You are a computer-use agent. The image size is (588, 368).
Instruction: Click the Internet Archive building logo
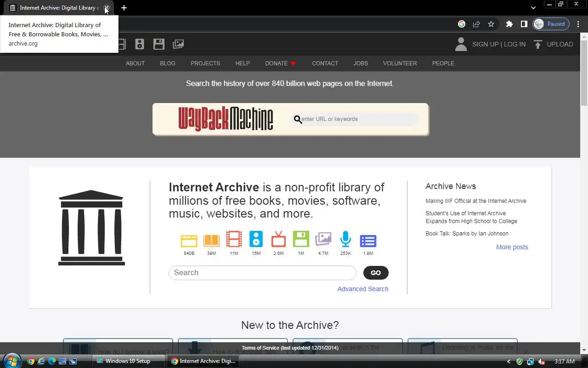(x=91, y=228)
